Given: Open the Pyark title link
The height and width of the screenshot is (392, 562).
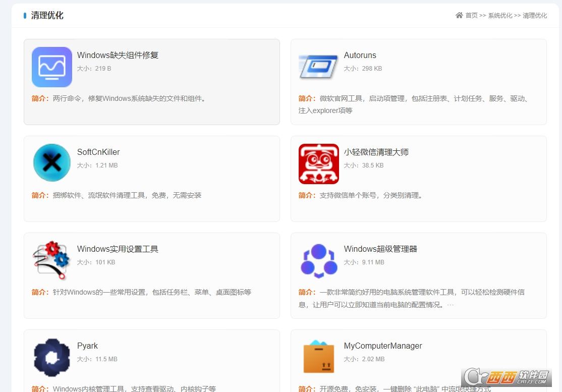Looking at the screenshot, I should 87,346.
